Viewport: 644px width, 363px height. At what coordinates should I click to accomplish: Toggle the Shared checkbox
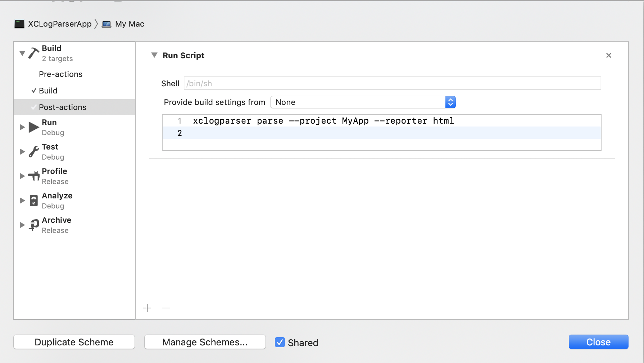click(280, 342)
